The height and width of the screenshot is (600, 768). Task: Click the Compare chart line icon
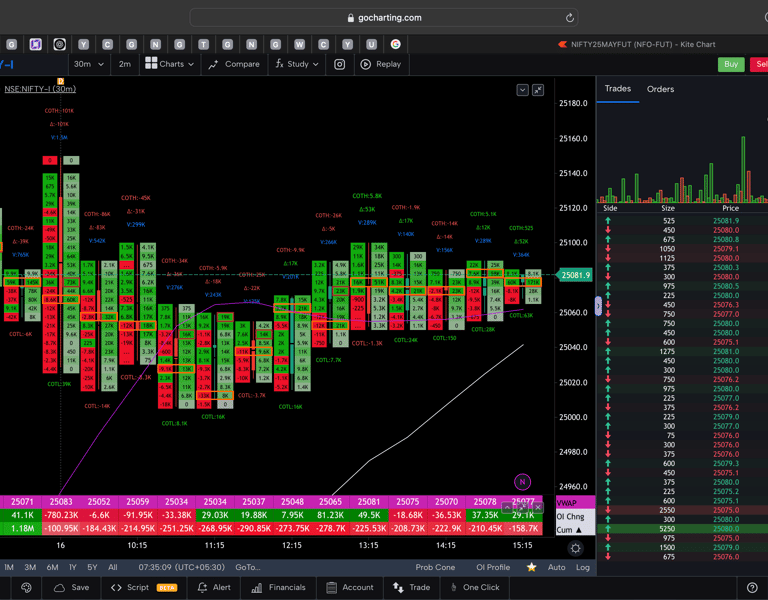pyautogui.click(x=213, y=64)
